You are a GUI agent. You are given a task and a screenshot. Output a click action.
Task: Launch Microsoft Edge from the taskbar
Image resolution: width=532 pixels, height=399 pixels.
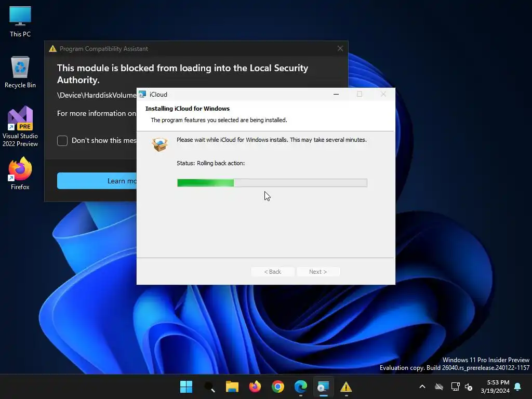pyautogui.click(x=301, y=387)
